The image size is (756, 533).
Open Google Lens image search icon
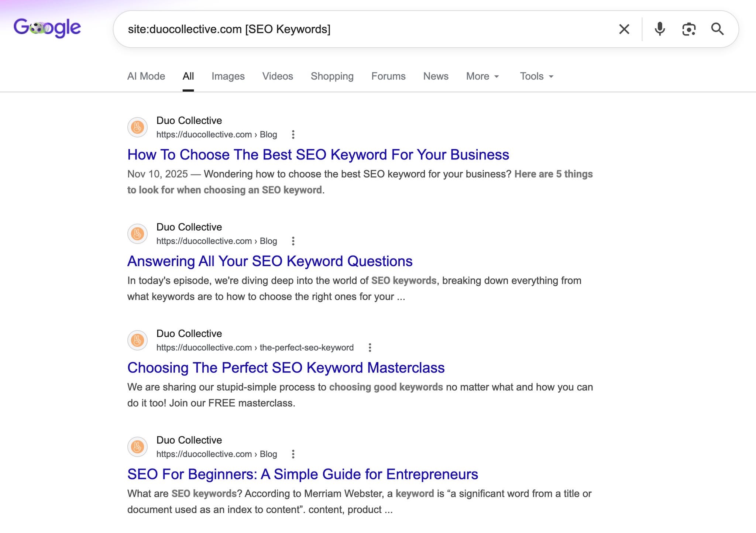(689, 29)
